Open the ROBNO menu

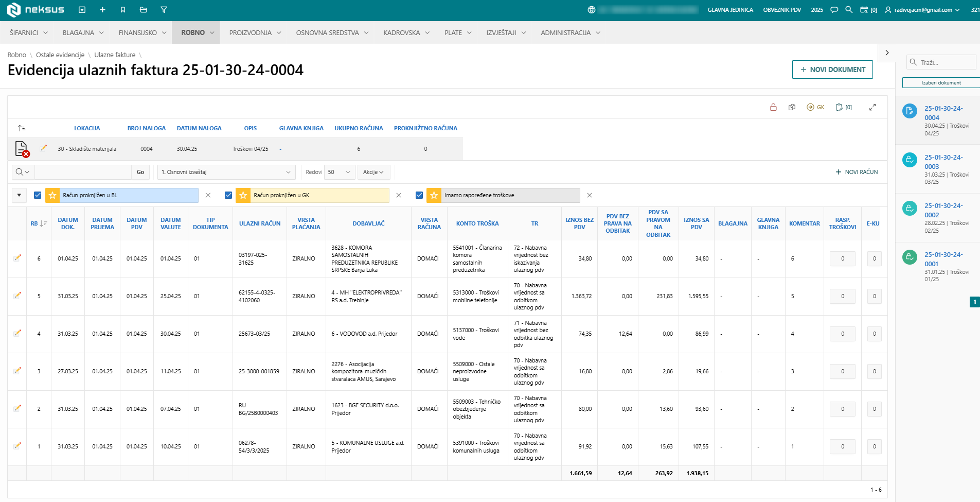click(x=196, y=32)
